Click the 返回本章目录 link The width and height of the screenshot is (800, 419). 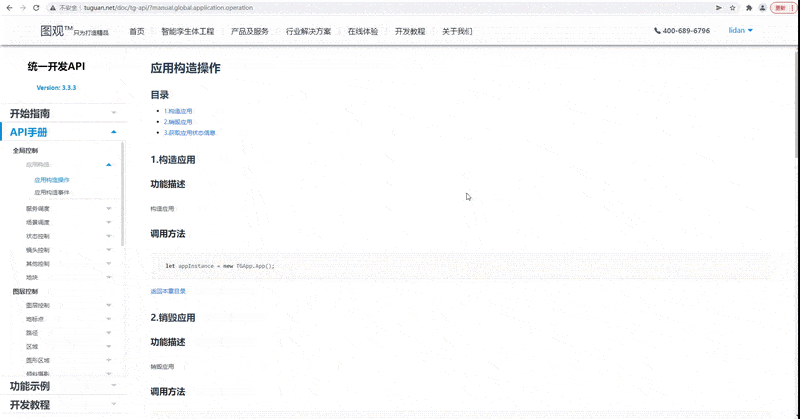click(x=168, y=291)
